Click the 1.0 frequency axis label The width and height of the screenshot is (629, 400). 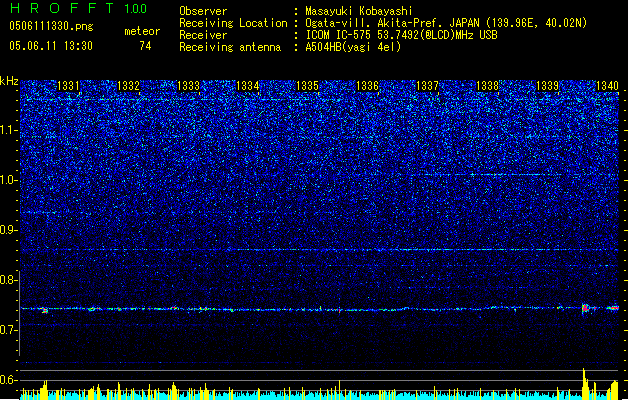[x=8, y=180]
